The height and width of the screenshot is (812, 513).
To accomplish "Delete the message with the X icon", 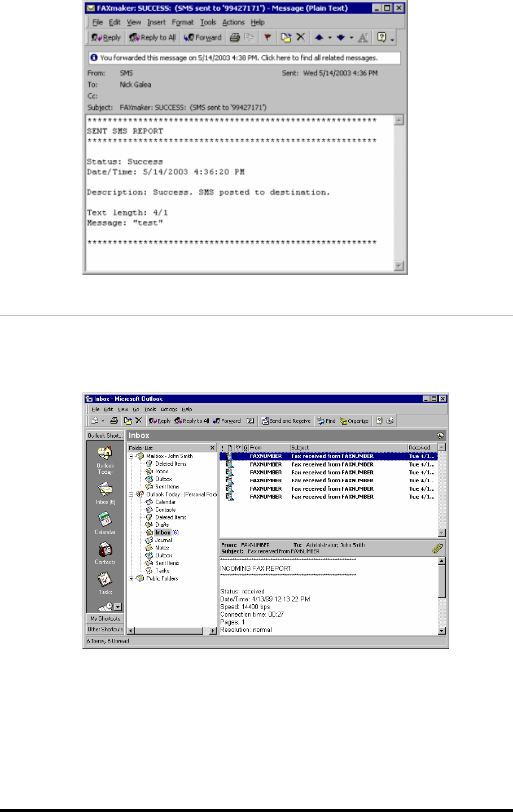I will (301, 37).
